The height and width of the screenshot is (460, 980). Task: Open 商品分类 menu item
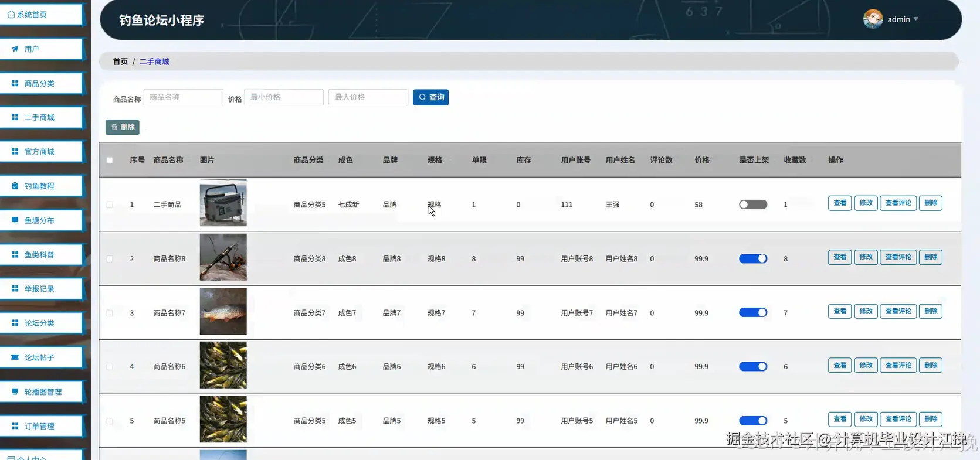(41, 83)
